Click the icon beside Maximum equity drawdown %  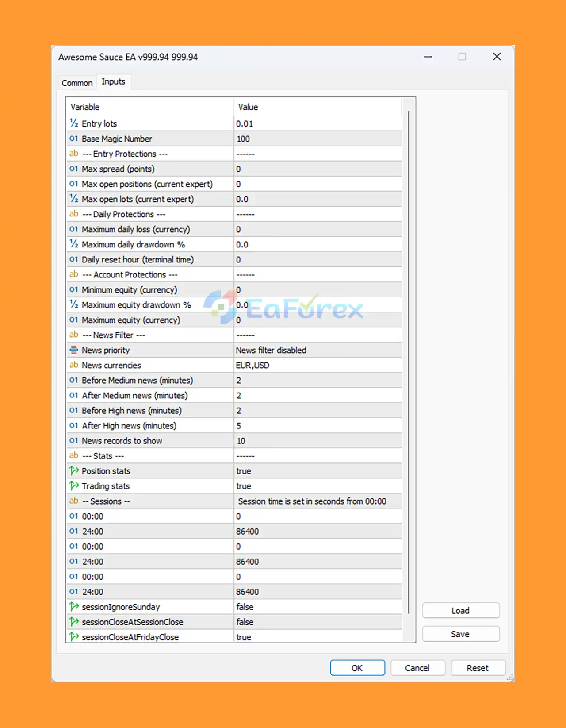(74, 304)
